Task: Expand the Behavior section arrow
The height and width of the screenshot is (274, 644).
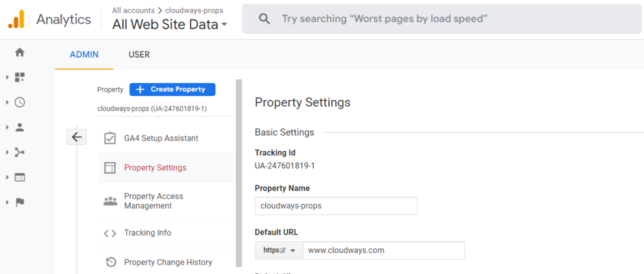Action: (x=7, y=177)
